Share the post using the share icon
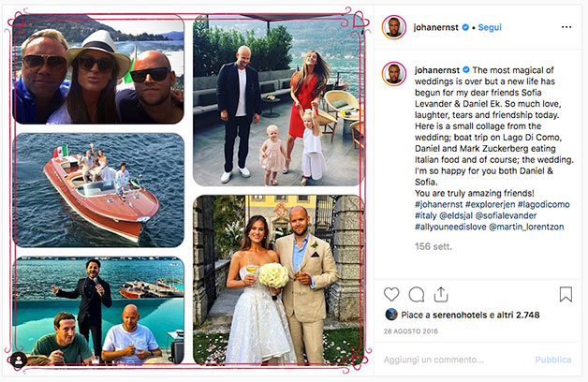The width and height of the screenshot is (588, 382). (x=441, y=294)
